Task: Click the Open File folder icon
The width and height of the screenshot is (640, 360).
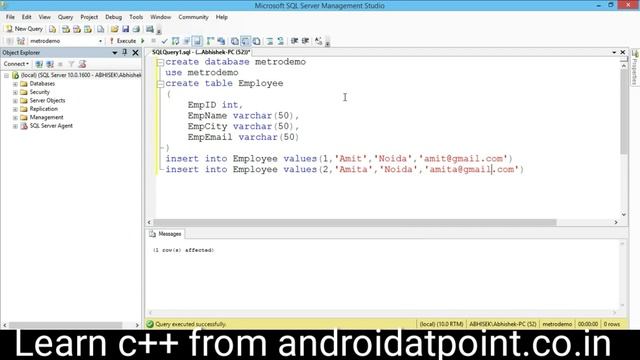Action: 115,29
